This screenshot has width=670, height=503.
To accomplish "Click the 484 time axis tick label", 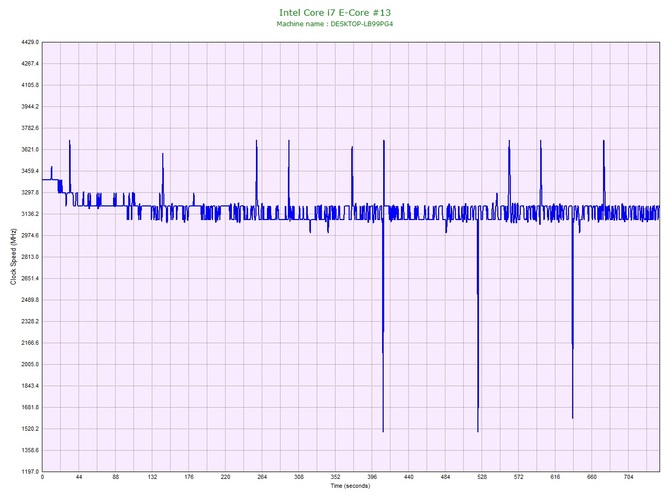I will coord(446,477).
